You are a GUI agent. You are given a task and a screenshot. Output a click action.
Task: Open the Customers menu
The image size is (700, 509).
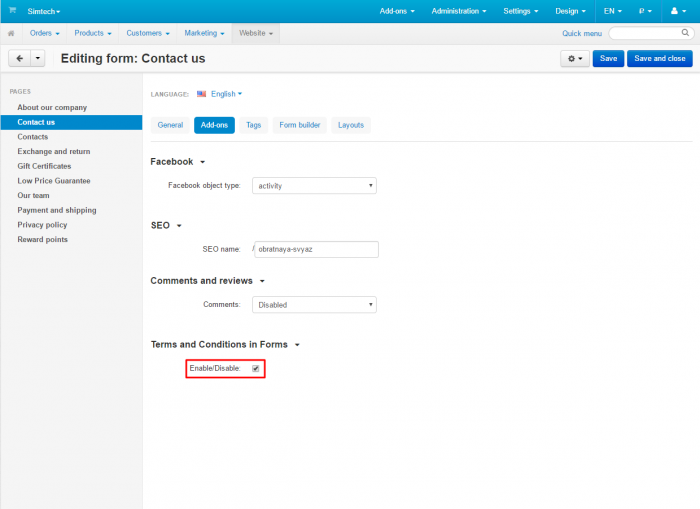[x=148, y=33]
